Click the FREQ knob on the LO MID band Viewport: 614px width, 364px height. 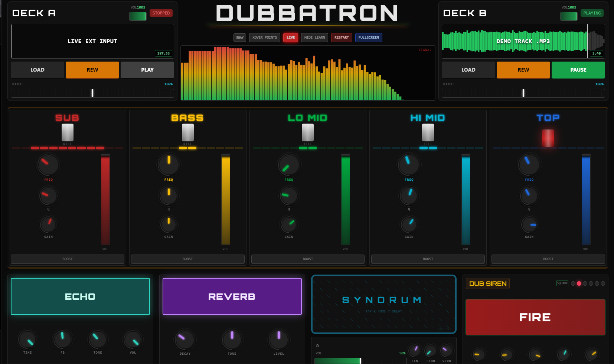[289, 164]
